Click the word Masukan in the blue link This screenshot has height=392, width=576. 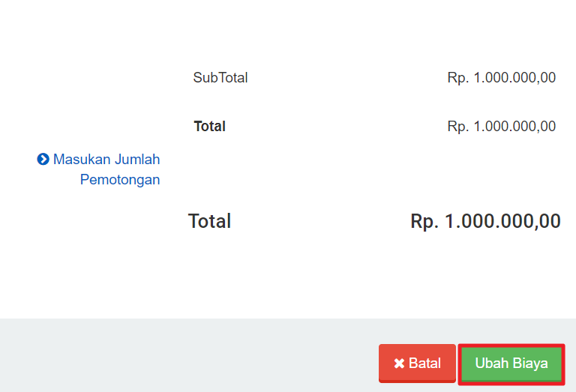[x=82, y=160]
